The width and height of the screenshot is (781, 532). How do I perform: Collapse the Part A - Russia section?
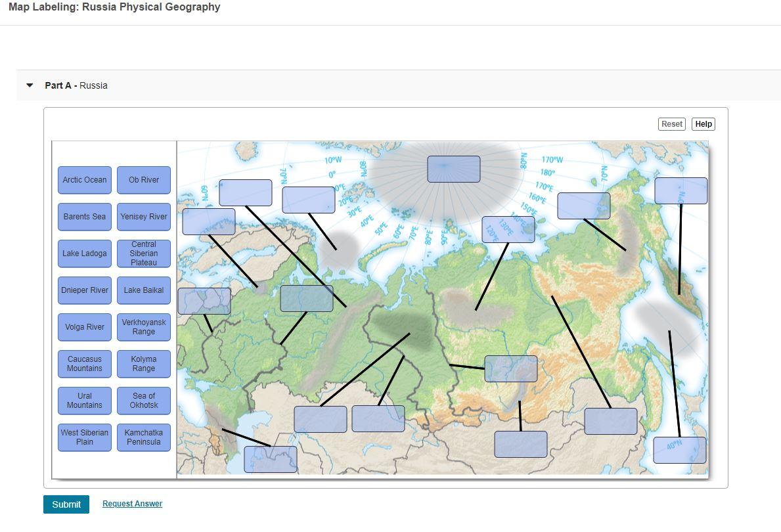[30, 85]
